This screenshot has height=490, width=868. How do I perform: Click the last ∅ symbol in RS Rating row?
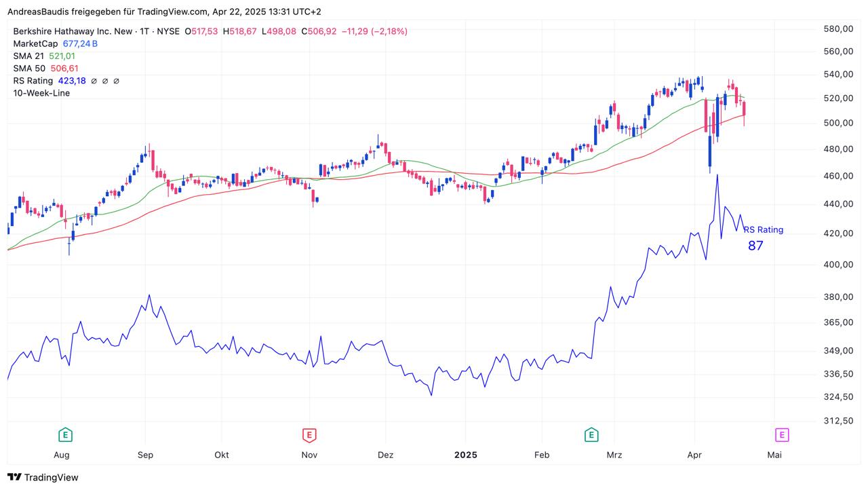[117, 81]
